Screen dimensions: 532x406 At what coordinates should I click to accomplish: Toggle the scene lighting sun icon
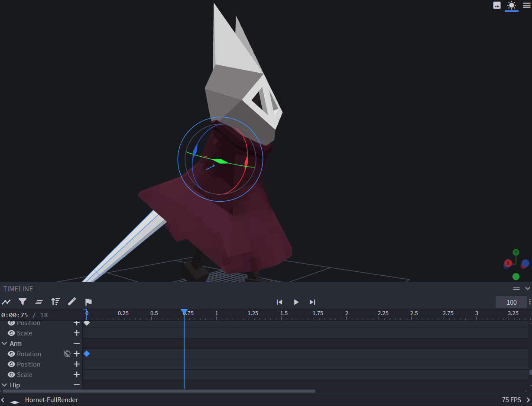click(x=512, y=5)
